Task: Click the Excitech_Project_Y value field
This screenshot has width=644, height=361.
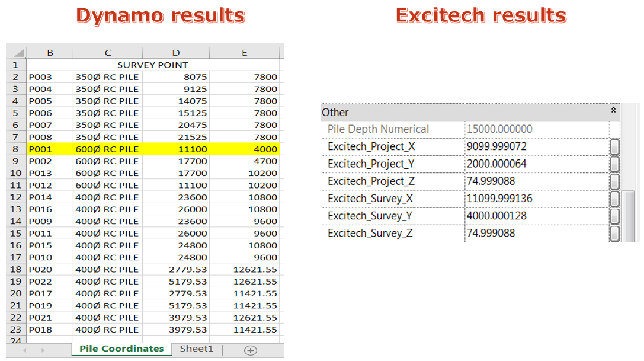Action: coord(537,164)
